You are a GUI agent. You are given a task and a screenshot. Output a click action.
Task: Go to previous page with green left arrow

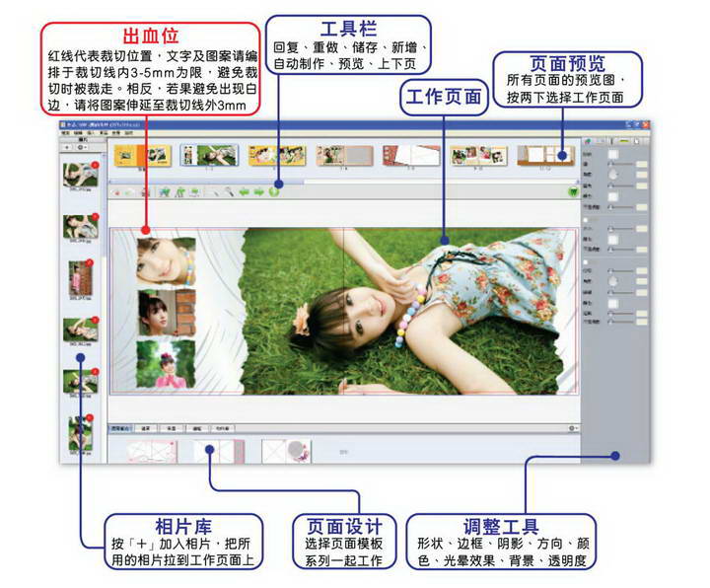pyautogui.click(x=245, y=192)
